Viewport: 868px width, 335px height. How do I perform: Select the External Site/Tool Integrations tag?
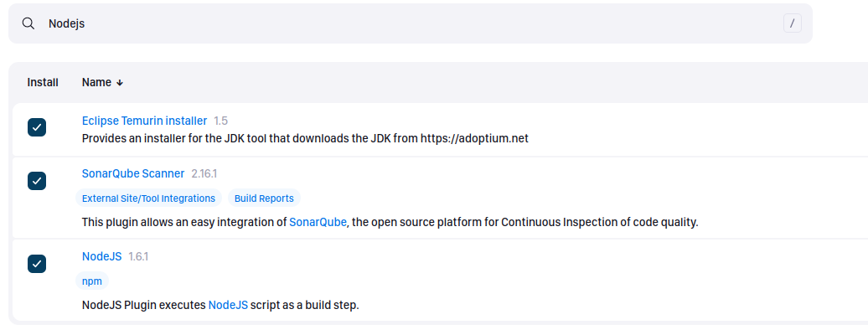pos(148,198)
